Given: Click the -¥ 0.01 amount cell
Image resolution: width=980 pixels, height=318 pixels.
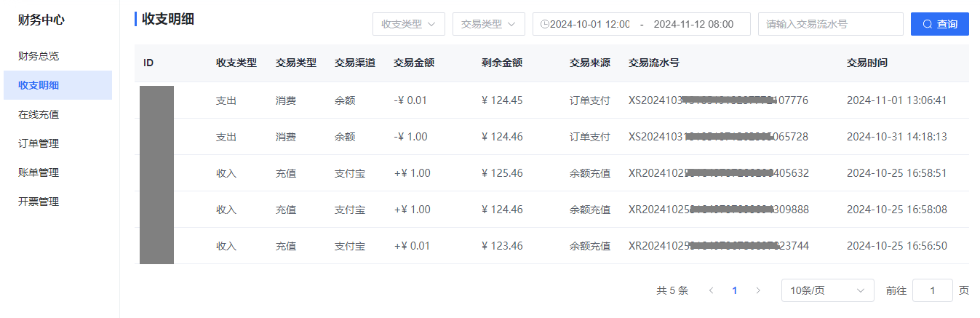Looking at the screenshot, I should [410, 100].
